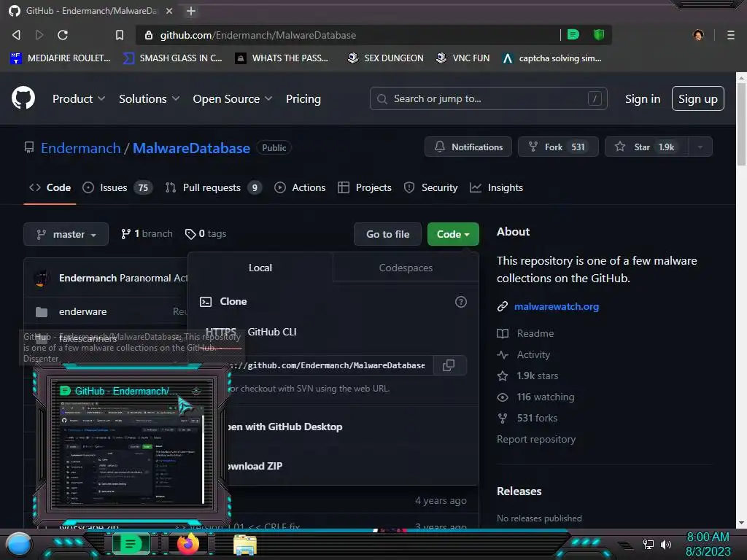This screenshot has width=747, height=560.
Task: Star the repository
Action: point(646,147)
